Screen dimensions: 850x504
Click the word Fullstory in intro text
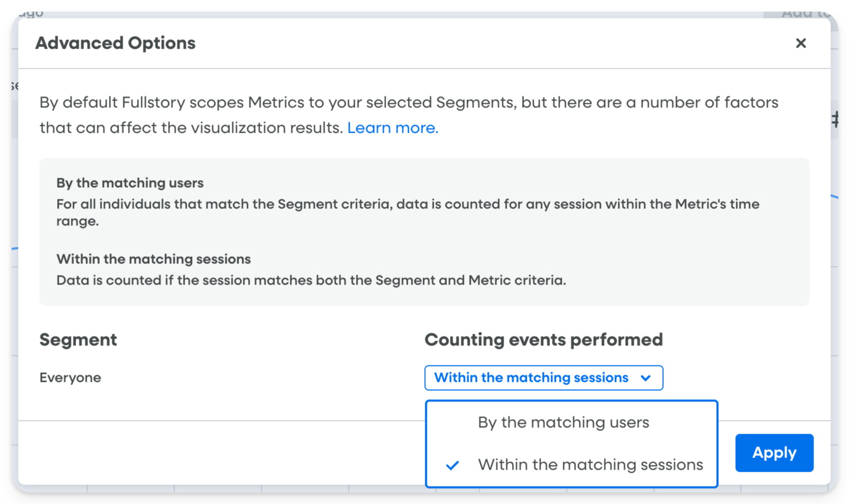153,103
